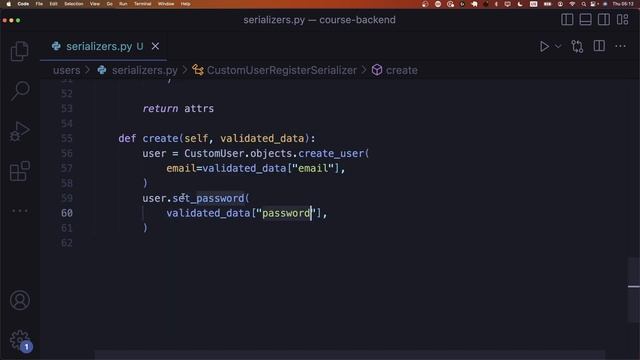The height and width of the screenshot is (360, 640).
Task: Click the users folder breadcrumb
Action: [x=67, y=70]
